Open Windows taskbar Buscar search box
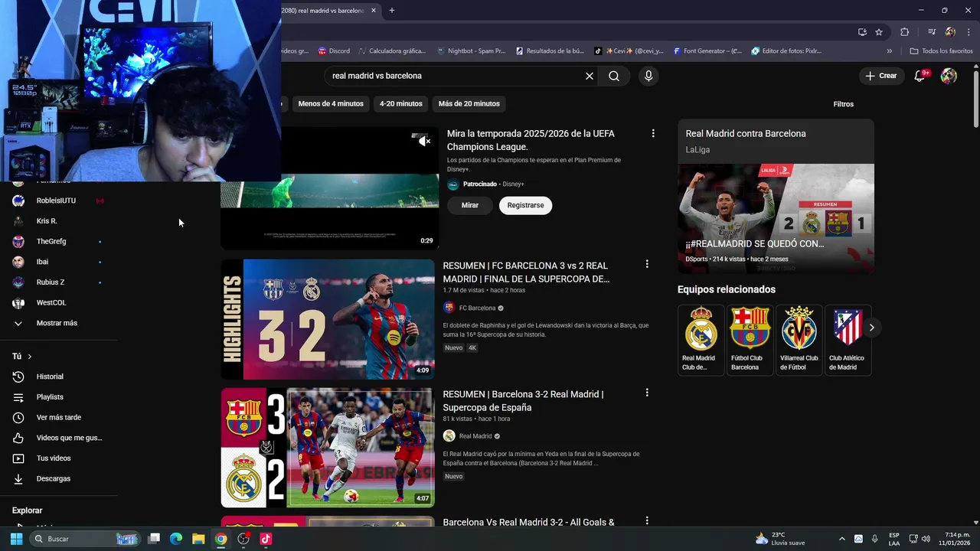Screen dimensions: 980x551 pyautogui.click(x=84, y=539)
